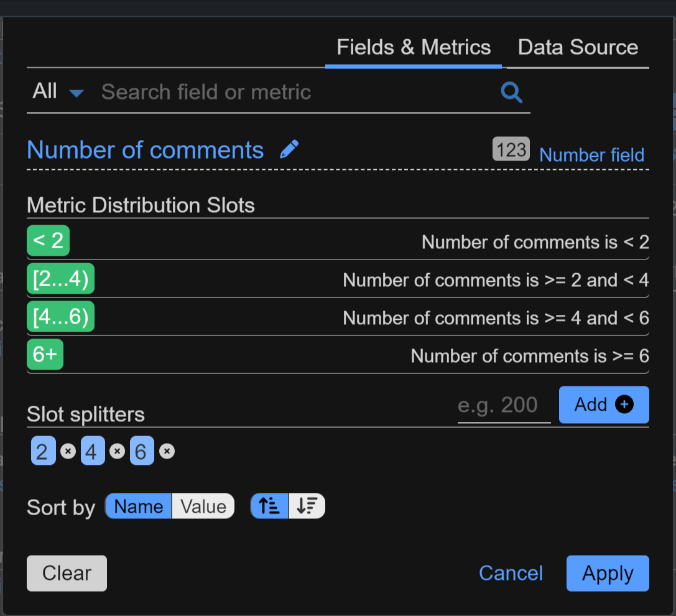Click the Cancel link
The image size is (676, 616).
[x=511, y=573]
